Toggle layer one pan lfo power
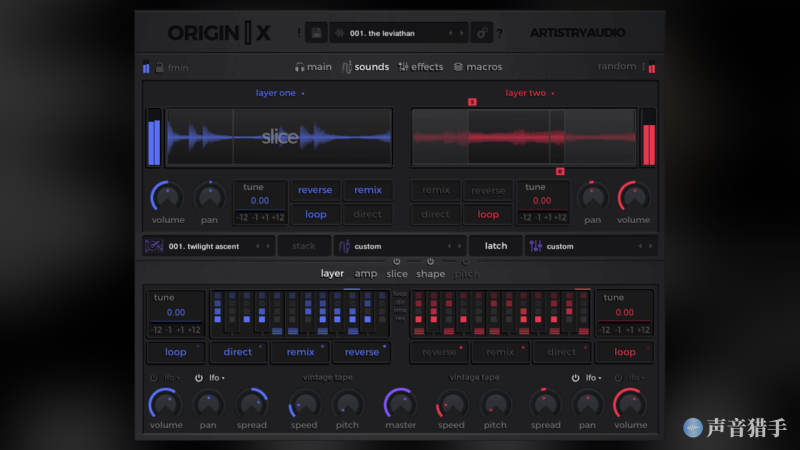The width and height of the screenshot is (800, 450). (198, 378)
